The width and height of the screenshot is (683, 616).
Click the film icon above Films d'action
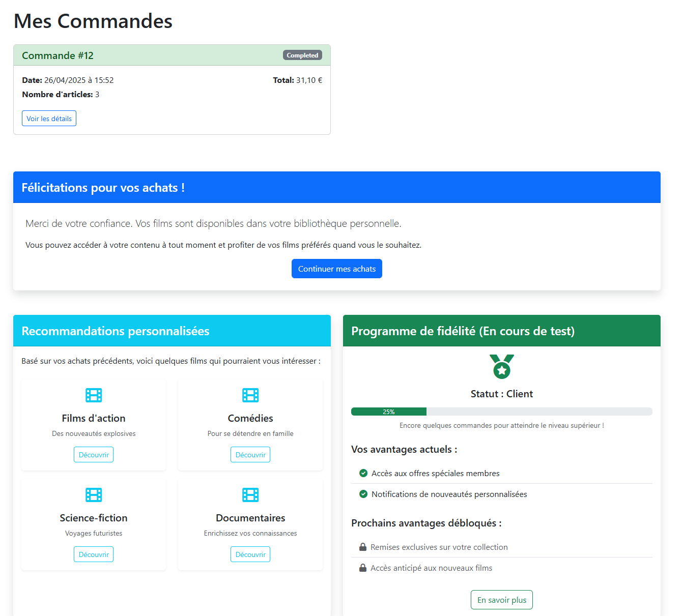click(93, 395)
